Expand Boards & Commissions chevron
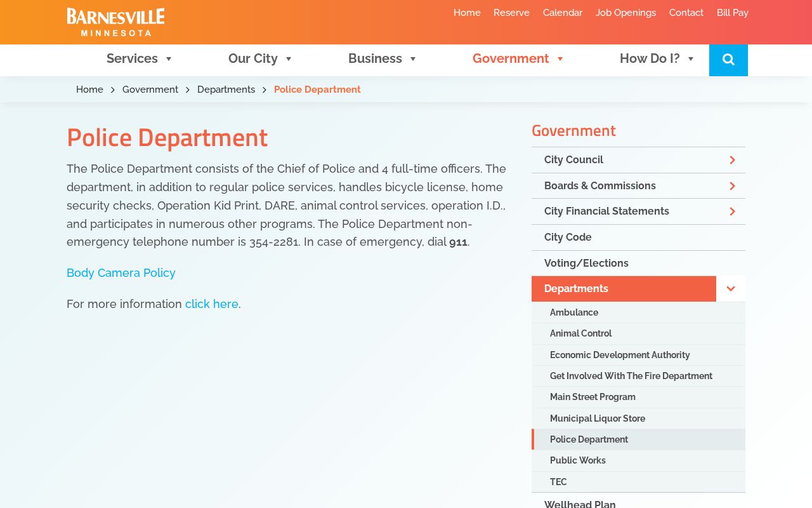This screenshot has width=812, height=508. click(x=732, y=186)
